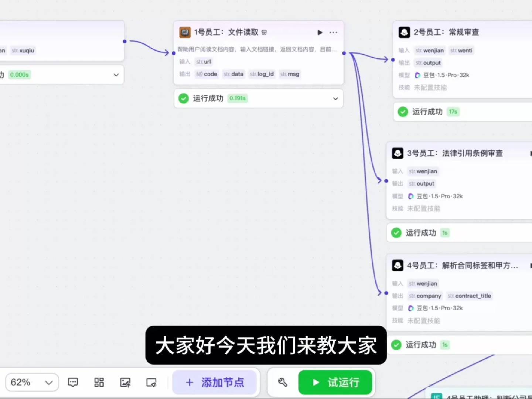Select the str.output tag on 2号员工

coord(428,63)
